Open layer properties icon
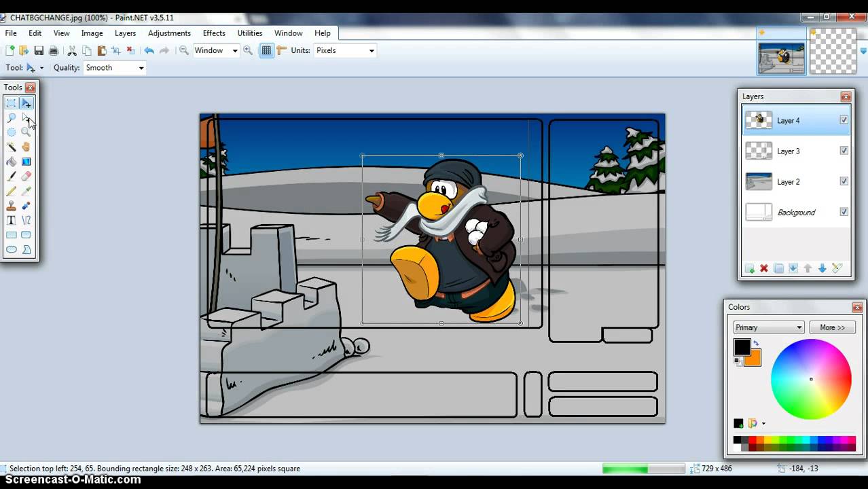868x489 pixels. coord(837,268)
